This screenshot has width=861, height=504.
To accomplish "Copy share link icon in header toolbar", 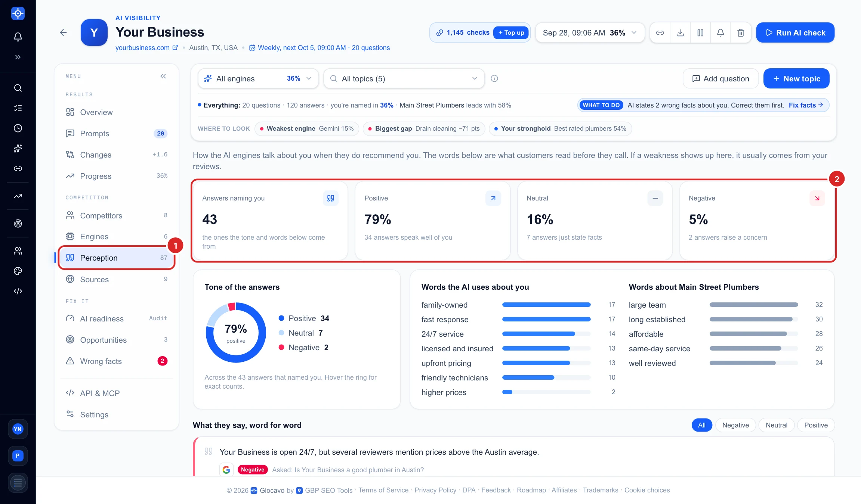I will pyautogui.click(x=660, y=33).
